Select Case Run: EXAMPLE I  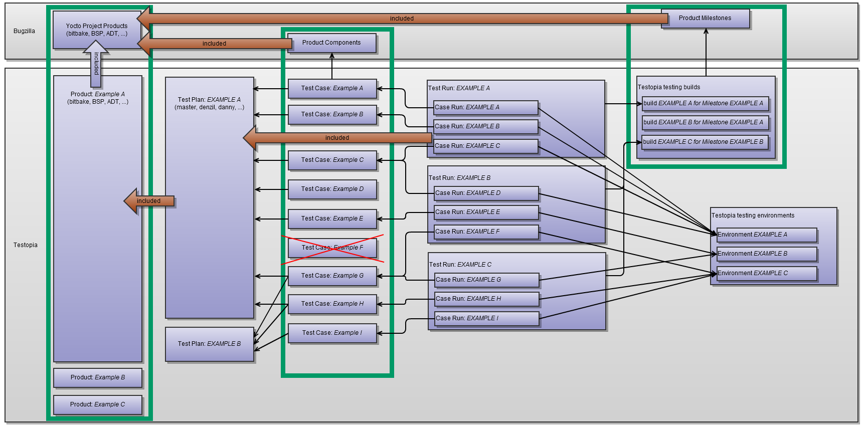(486, 319)
